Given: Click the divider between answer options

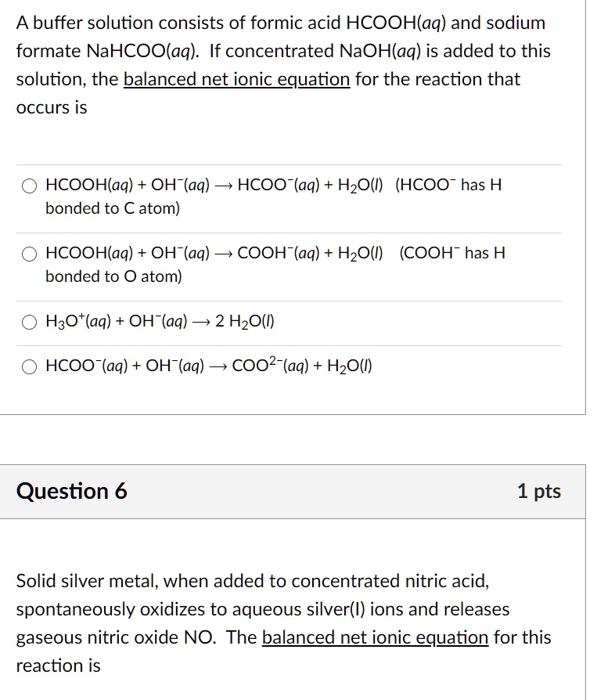Looking at the screenshot, I should pos(290,230).
